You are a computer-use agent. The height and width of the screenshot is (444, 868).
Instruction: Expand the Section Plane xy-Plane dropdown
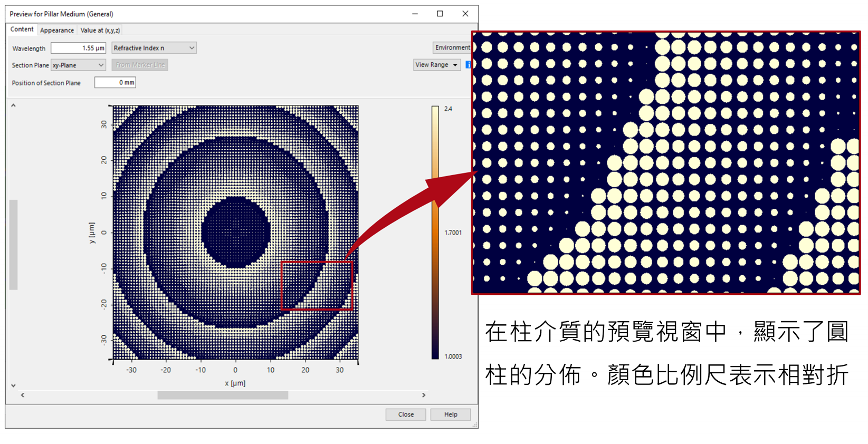79,65
